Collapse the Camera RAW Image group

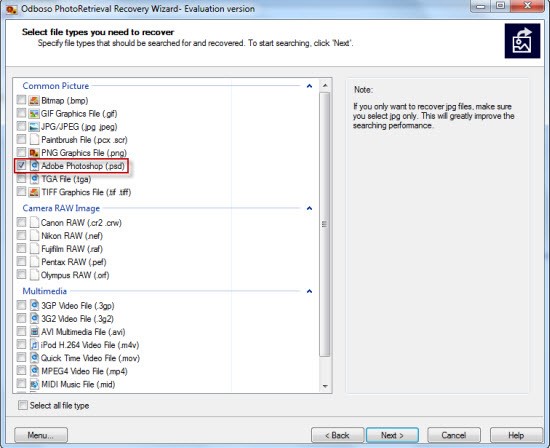(x=309, y=208)
